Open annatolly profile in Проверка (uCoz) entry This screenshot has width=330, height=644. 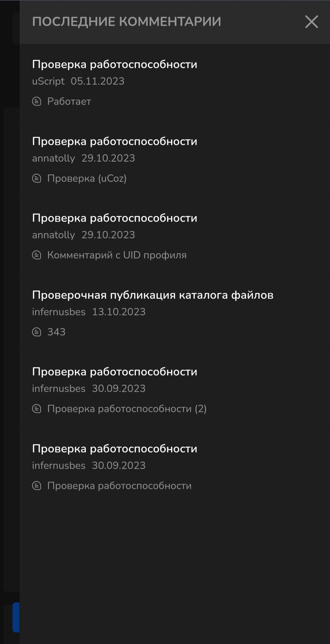53,158
